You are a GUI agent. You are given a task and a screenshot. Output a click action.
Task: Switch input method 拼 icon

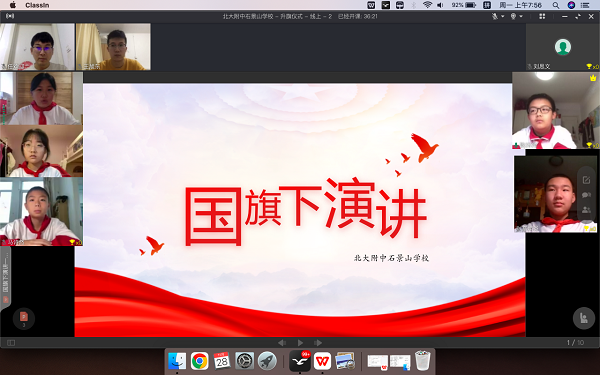tap(487, 5)
